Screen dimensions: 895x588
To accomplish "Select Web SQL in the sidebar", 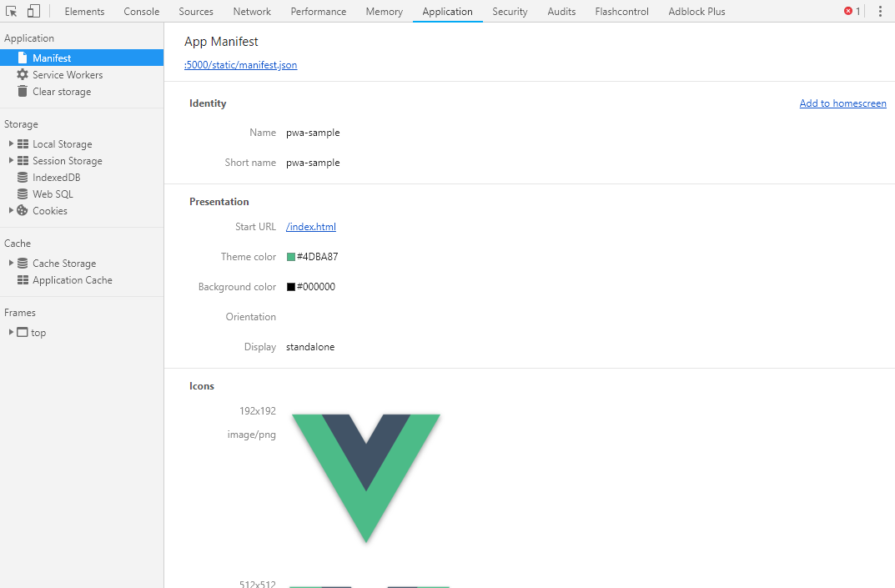I will [53, 194].
